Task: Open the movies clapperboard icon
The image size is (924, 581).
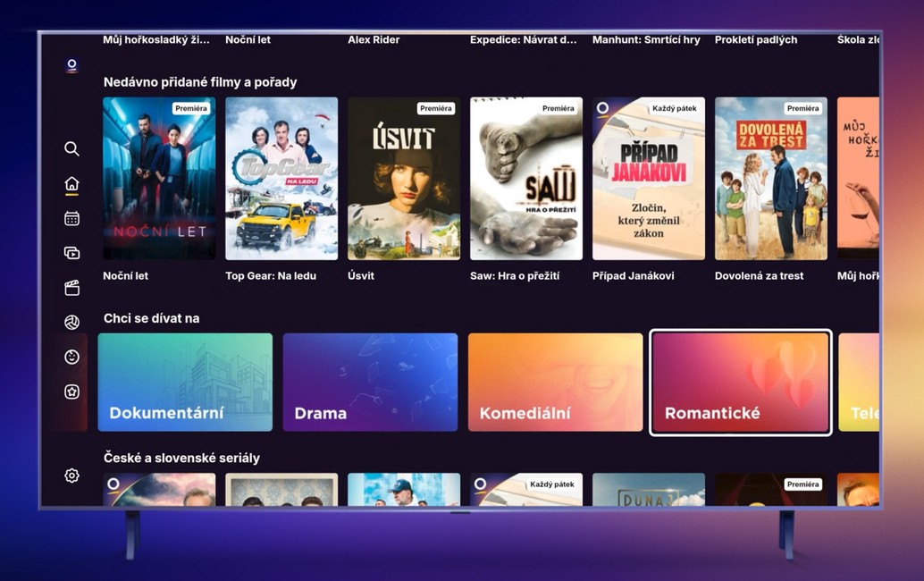Action: tap(71, 288)
